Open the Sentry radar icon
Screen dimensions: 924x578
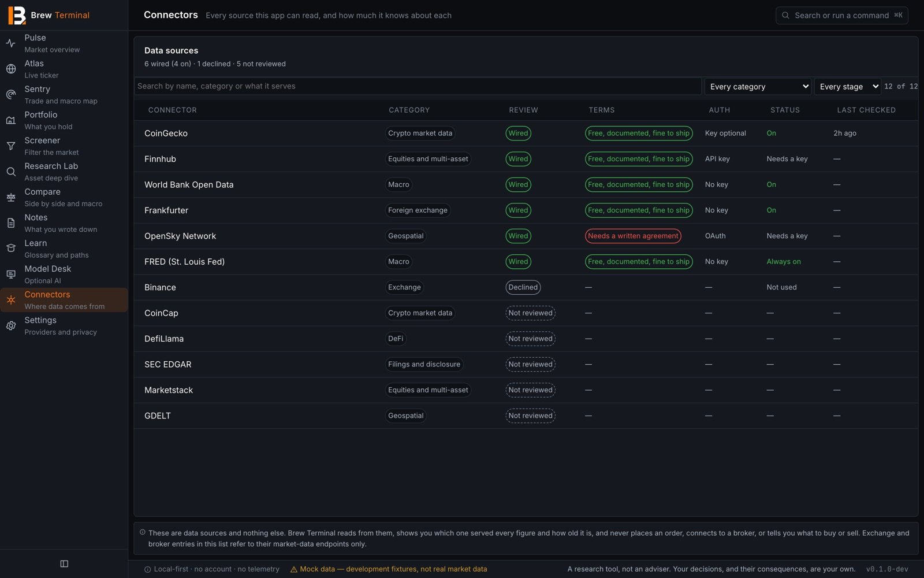(x=11, y=95)
